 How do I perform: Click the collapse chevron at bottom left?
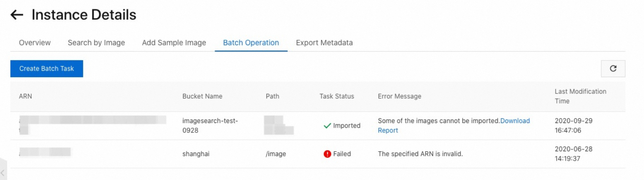point(3,172)
